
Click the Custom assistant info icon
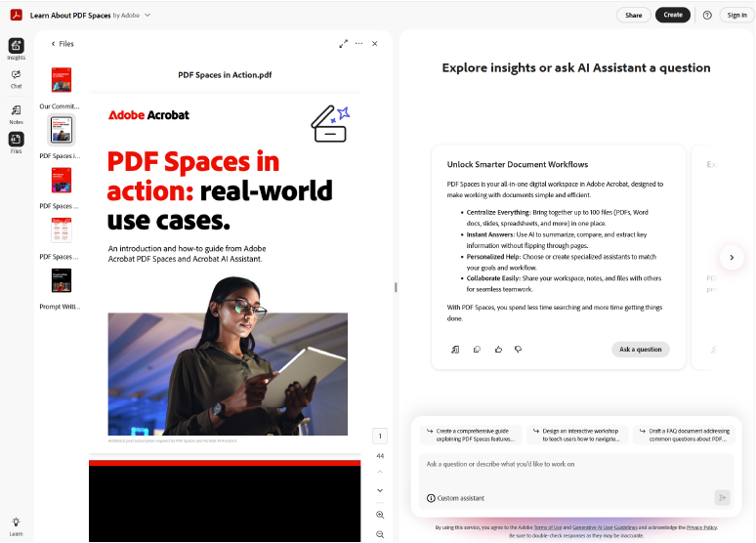coord(431,498)
